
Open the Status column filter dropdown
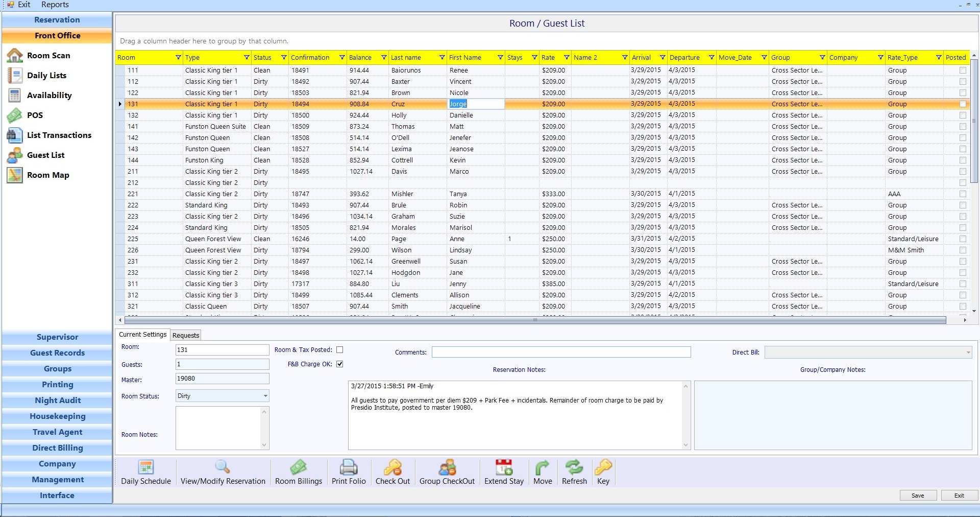284,58
